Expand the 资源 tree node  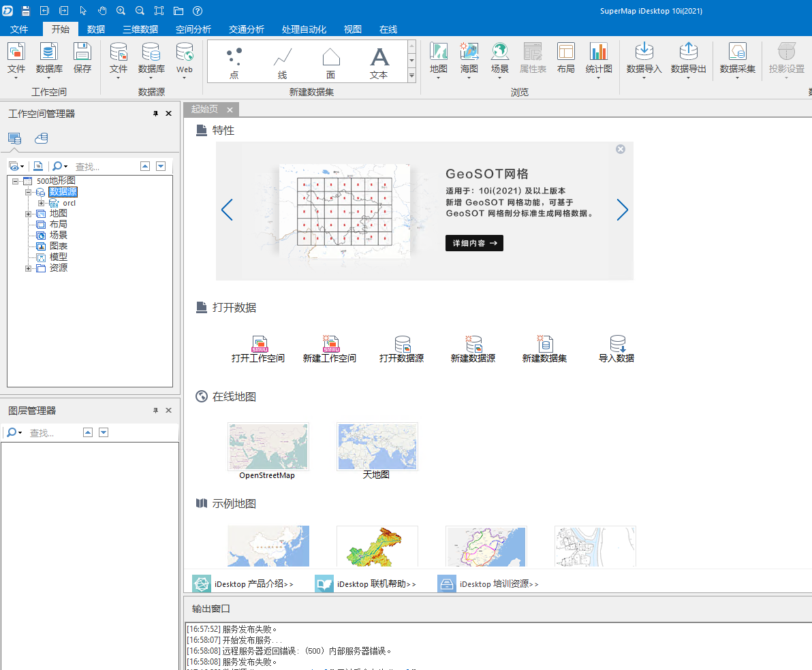point(29,268)
